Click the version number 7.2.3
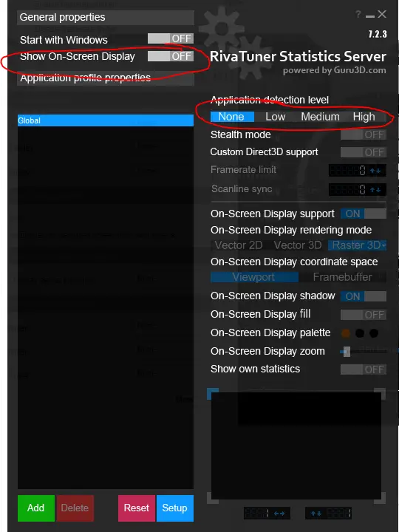The width and height of the screenshot is (399, 532). pos(378,34)
